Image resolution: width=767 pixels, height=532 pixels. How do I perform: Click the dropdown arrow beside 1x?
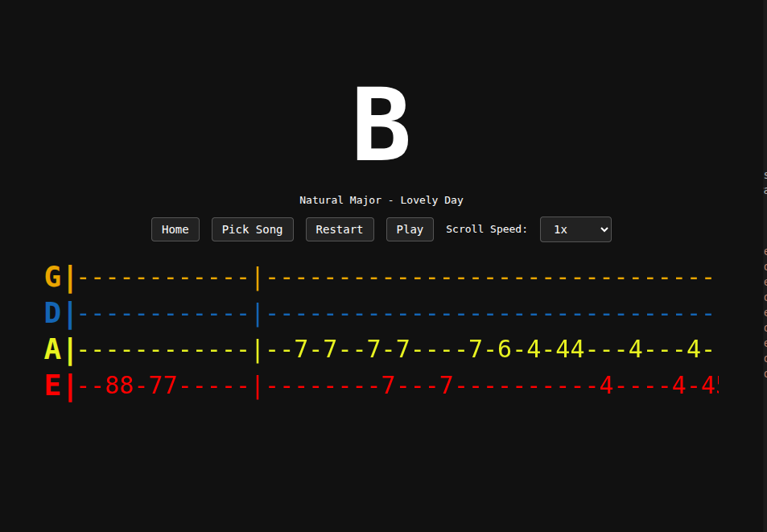pyautogui.click(x=604, y=229)
